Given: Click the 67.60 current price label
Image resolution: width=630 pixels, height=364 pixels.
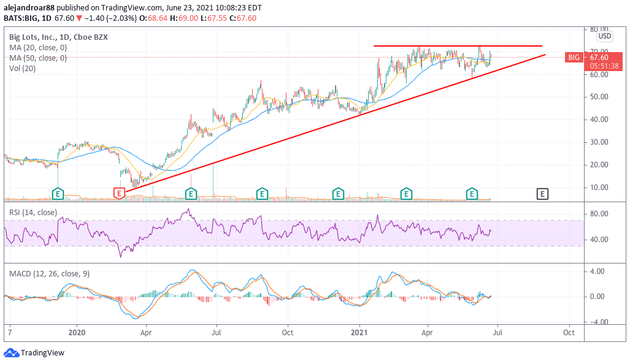Looking at the screenshot, I should (x=599, y=58).
